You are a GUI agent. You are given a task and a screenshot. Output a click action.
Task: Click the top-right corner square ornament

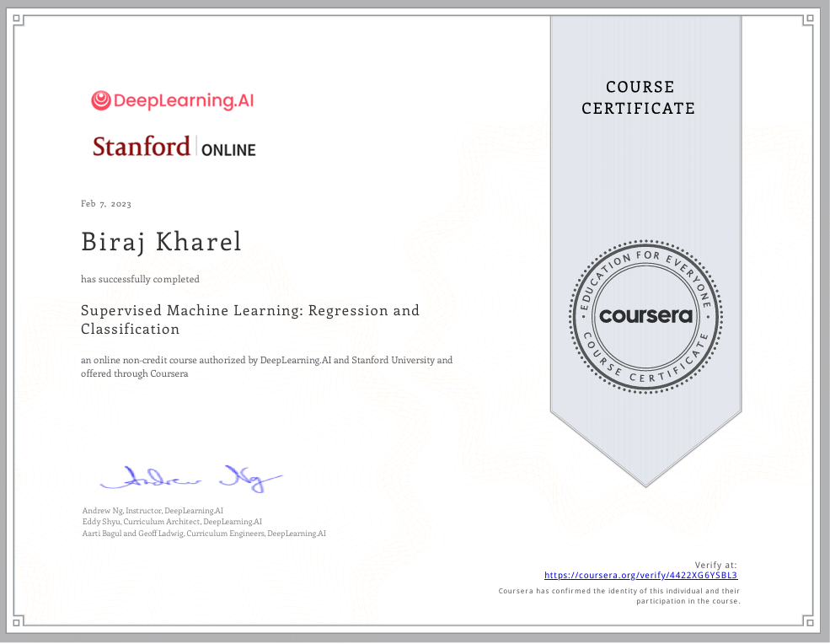(811, 19)
